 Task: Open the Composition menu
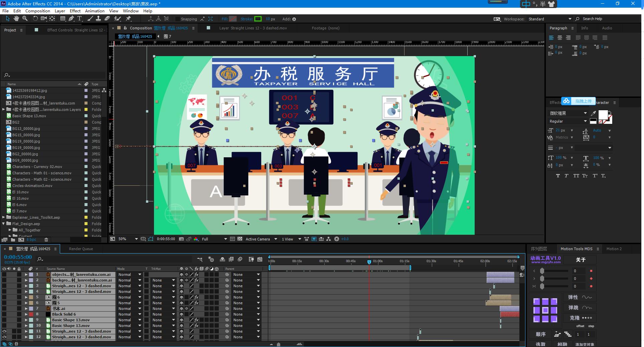[37, 11]
